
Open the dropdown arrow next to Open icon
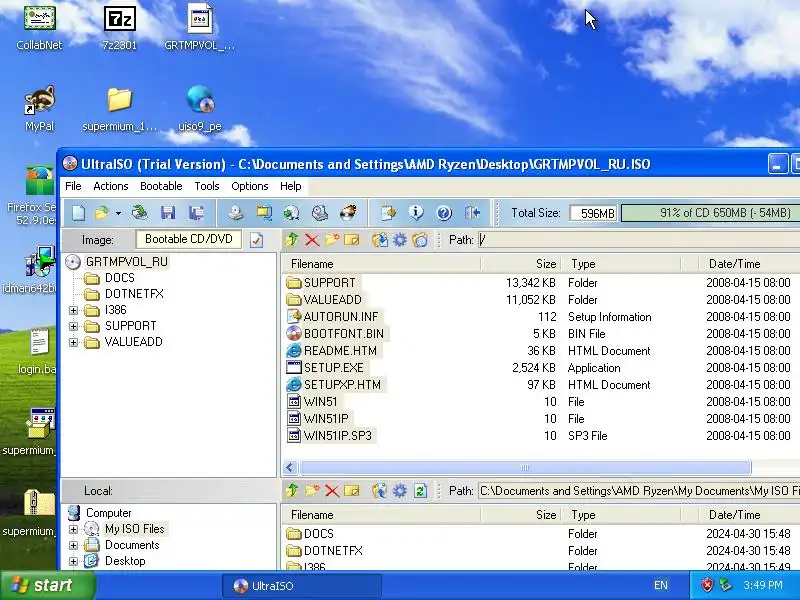[118, 213]
